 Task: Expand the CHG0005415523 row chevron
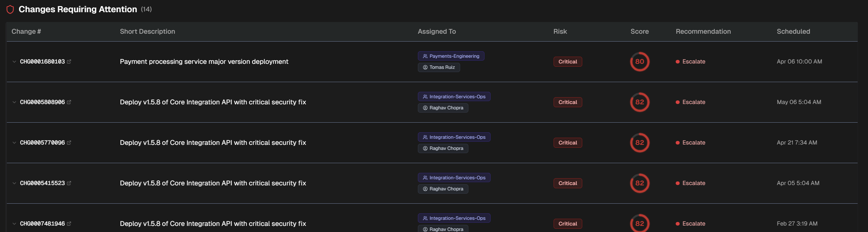point(14,183)
